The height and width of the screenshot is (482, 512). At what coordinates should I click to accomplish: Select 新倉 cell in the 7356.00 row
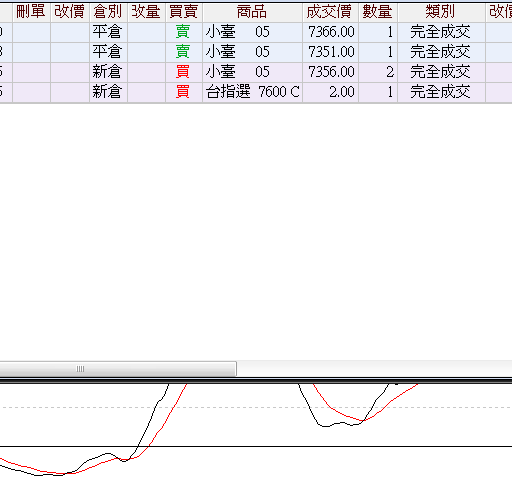click(x=108, y=72)
